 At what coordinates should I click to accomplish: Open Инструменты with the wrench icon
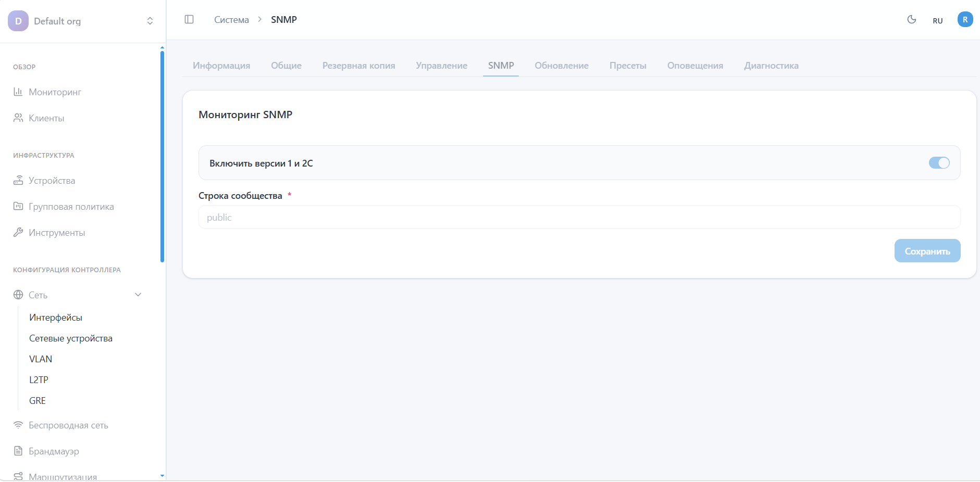[56, 233]
